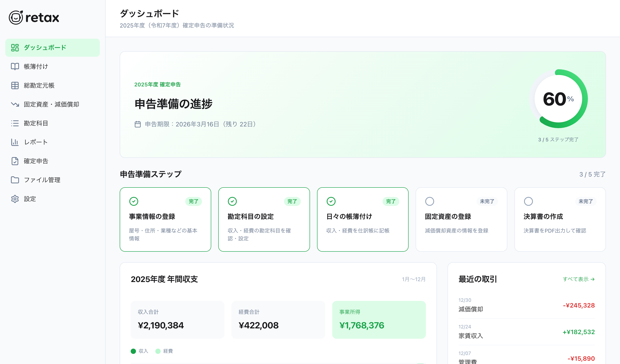Open the 総勘定元帳 (general ledger) sidebar icon

[x=15, y=85]
